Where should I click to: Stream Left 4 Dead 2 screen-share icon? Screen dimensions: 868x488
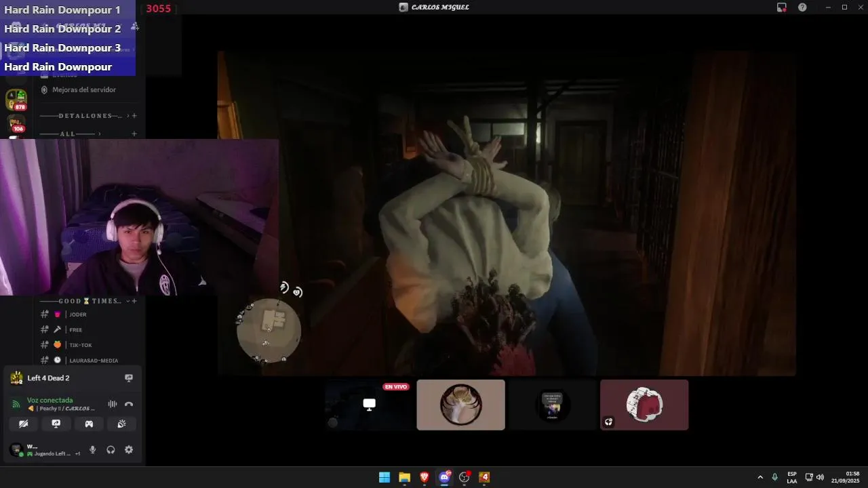[x=129, y=378]
